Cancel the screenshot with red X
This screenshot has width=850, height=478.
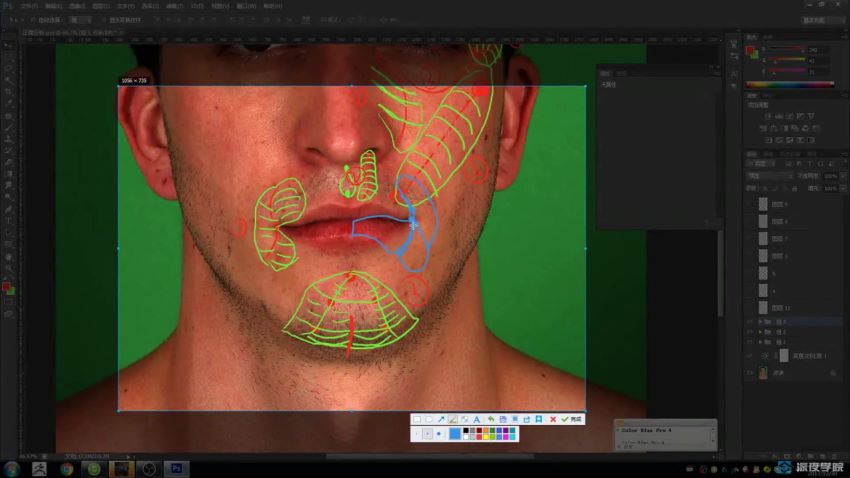point(553,419)
